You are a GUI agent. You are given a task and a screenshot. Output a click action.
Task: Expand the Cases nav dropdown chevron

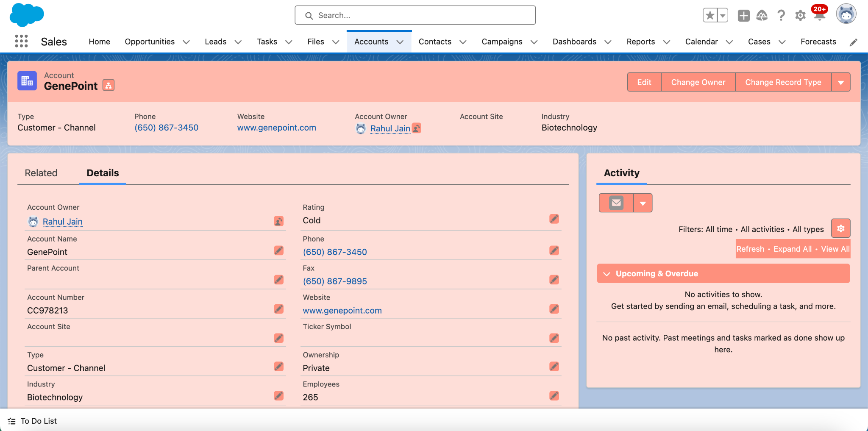(x=782, y=42)
